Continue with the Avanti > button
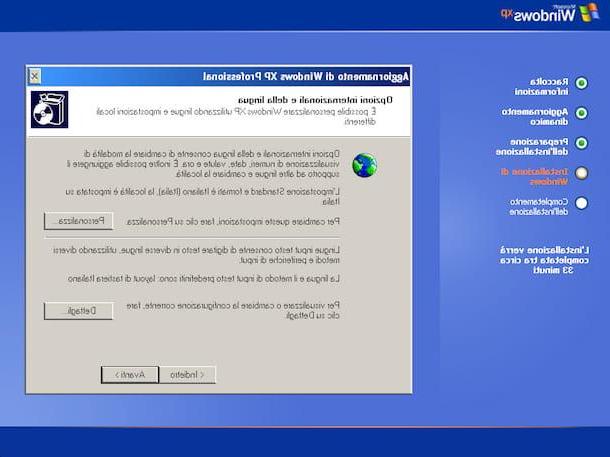 click(x=130, y=375)
